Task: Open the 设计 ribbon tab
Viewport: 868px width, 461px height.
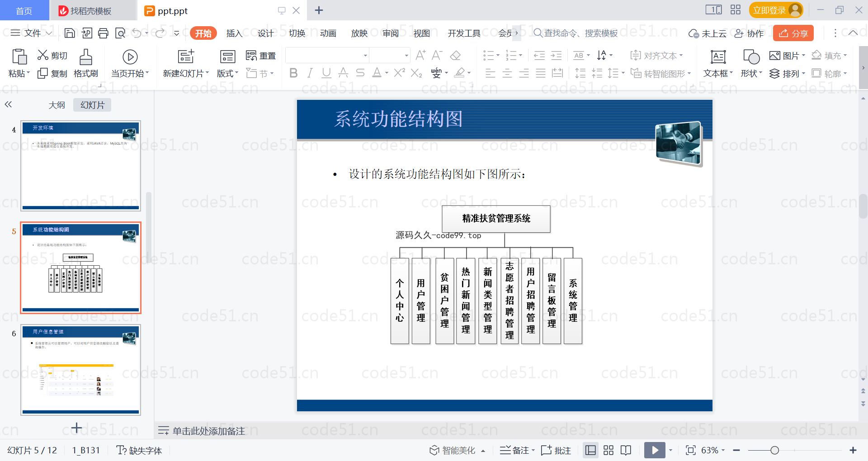Action: pyautogui.click(x=265, y=33)
